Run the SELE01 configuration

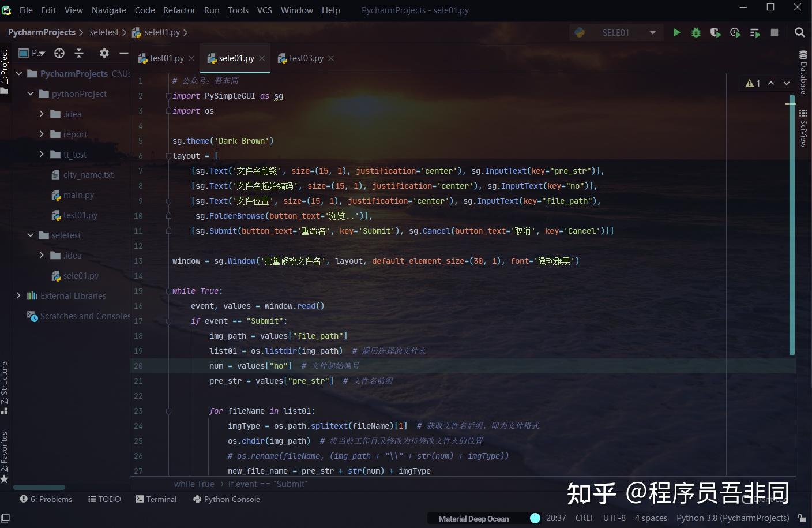(676, 32)
